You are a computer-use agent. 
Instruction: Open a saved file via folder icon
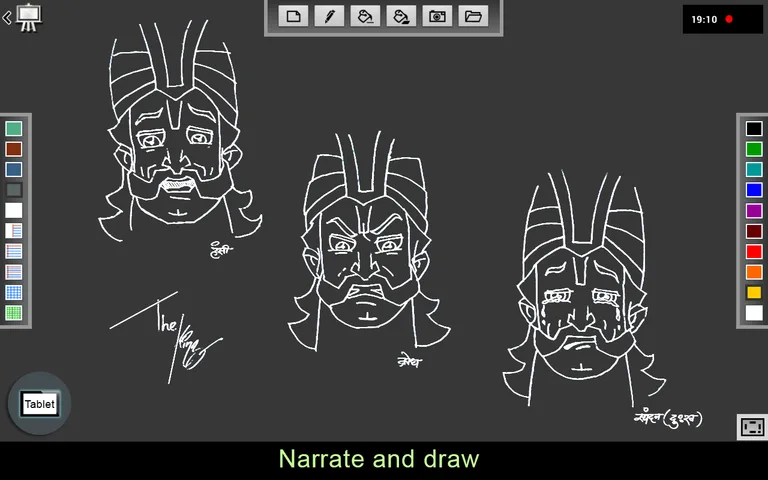click(473, 17)
